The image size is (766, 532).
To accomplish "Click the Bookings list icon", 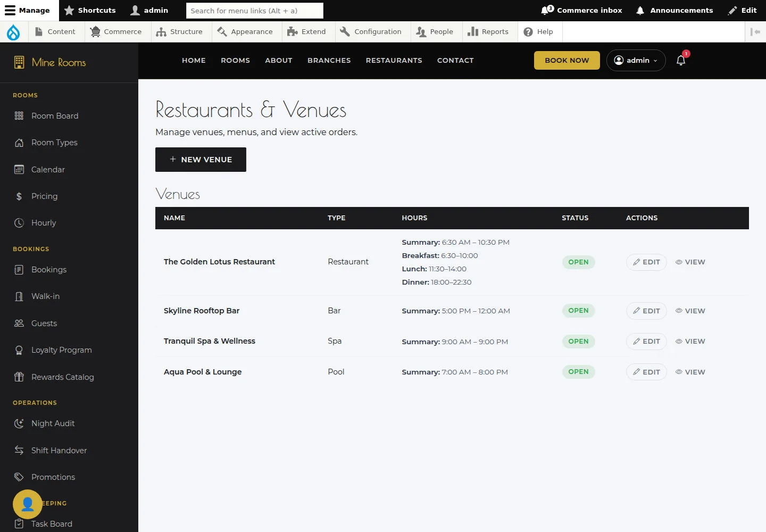I will pyautogui.click(x=19, y=270).
